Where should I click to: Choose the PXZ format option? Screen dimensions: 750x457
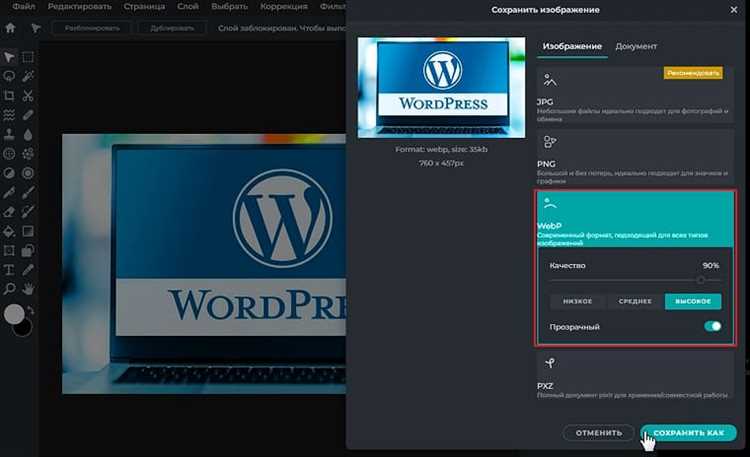tap(635, 377)
